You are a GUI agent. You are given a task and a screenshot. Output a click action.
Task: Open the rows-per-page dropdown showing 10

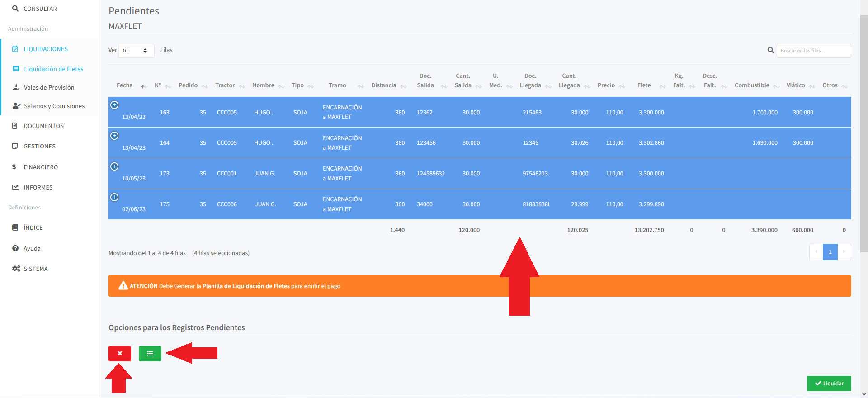136,51
